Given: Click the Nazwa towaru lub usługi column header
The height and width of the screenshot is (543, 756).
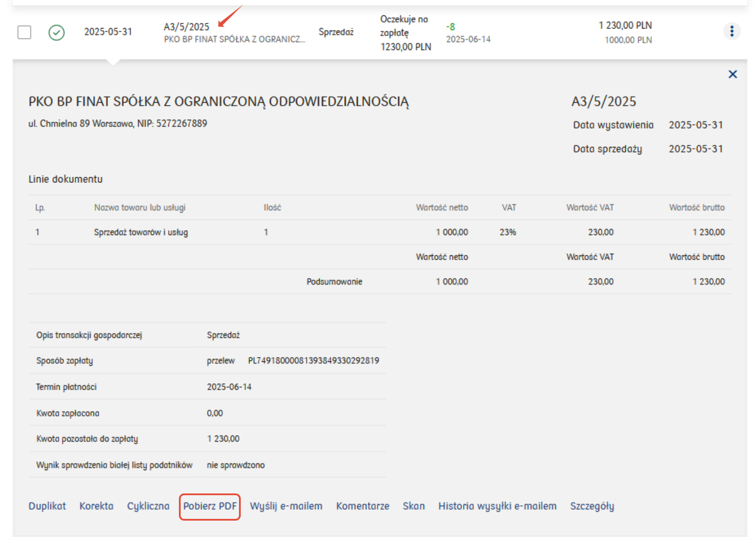Looking at the screenshot, I should point(140,207).
